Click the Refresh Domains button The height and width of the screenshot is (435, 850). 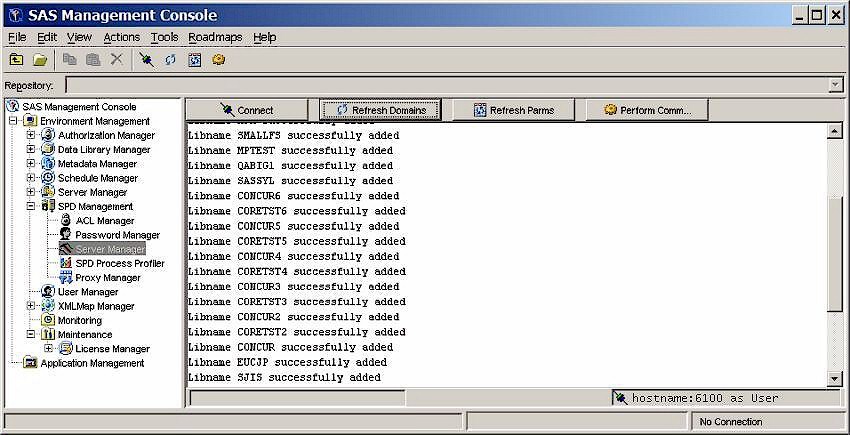pos(380,110)
